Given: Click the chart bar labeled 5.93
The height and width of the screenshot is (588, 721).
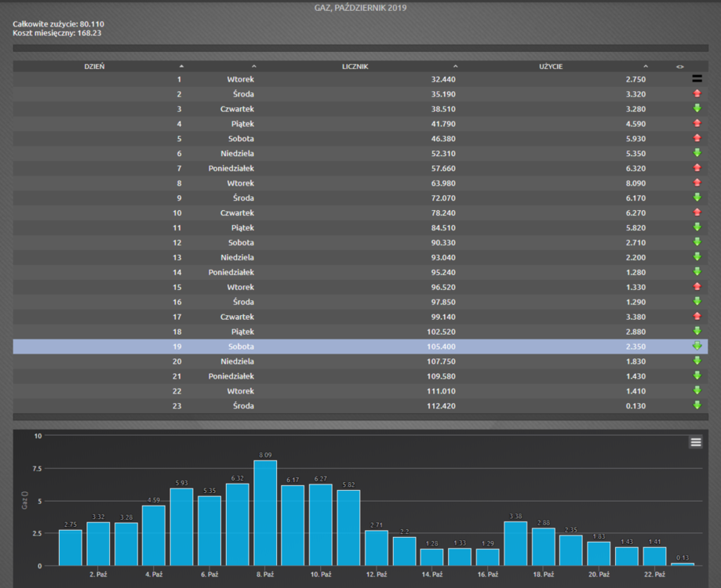Looking at the screenshot, I should click(x=181, y=527).
